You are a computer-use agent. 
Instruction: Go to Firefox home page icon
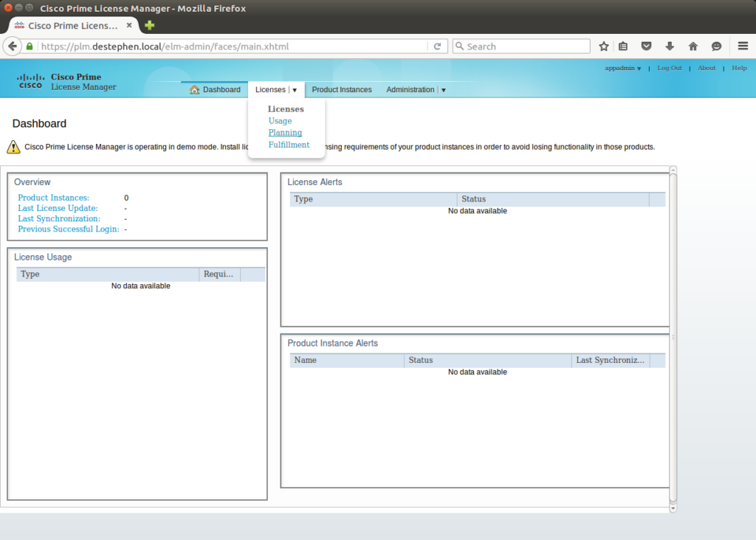coord(693,46)
